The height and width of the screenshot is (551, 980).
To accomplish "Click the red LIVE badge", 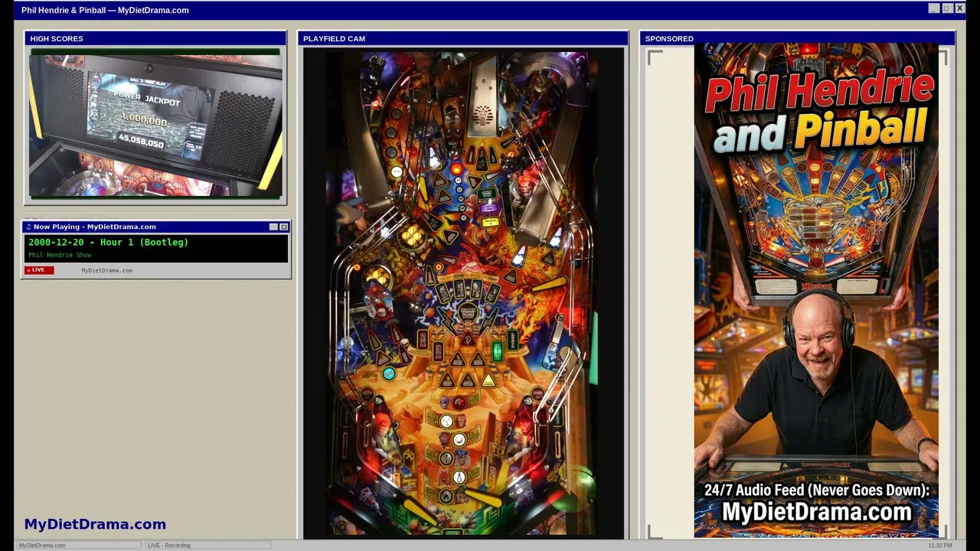I will (x=39, y=270).
